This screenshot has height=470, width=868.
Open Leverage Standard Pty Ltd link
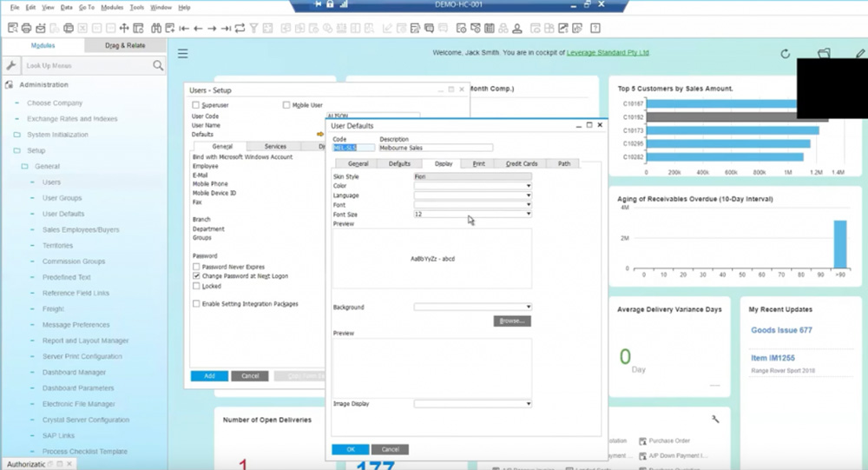pyautogui.click(x=608, y=53)
